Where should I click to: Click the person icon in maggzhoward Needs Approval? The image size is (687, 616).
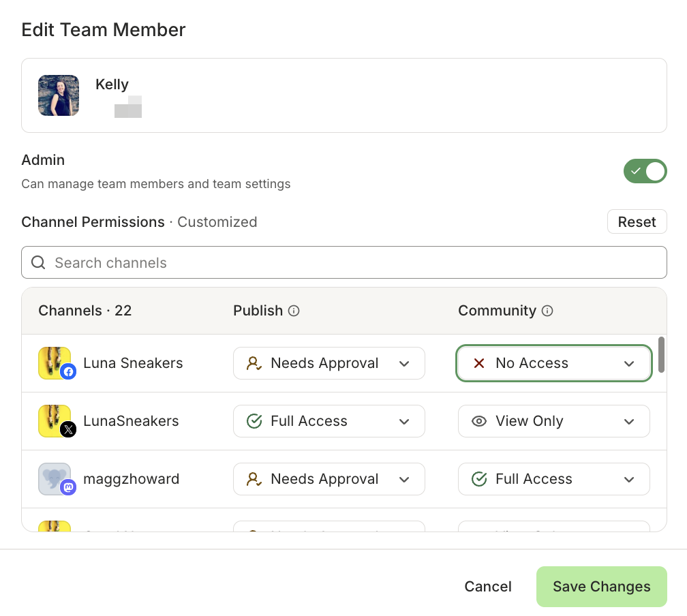point(254,479)
